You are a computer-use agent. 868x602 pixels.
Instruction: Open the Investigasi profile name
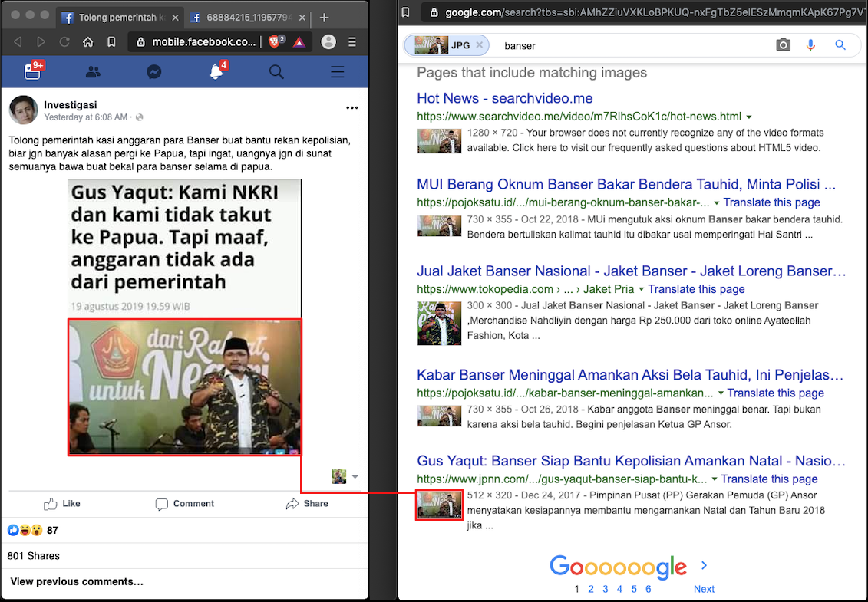coord(71,104)
